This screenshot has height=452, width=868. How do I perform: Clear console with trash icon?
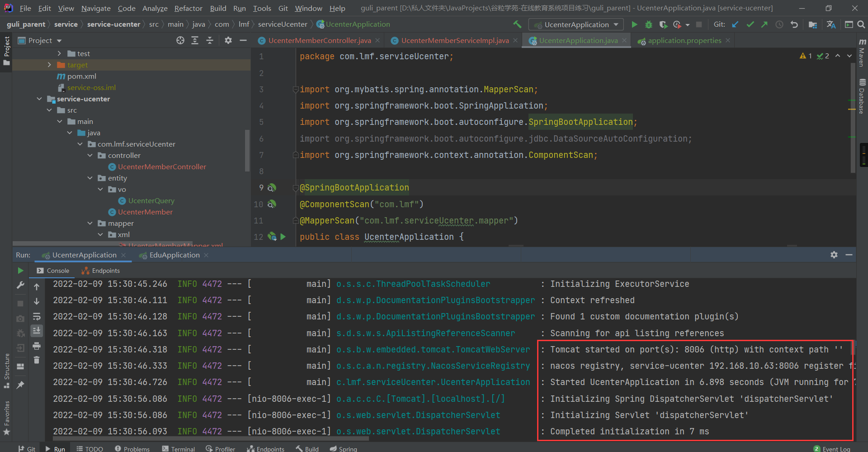point(37,360)
